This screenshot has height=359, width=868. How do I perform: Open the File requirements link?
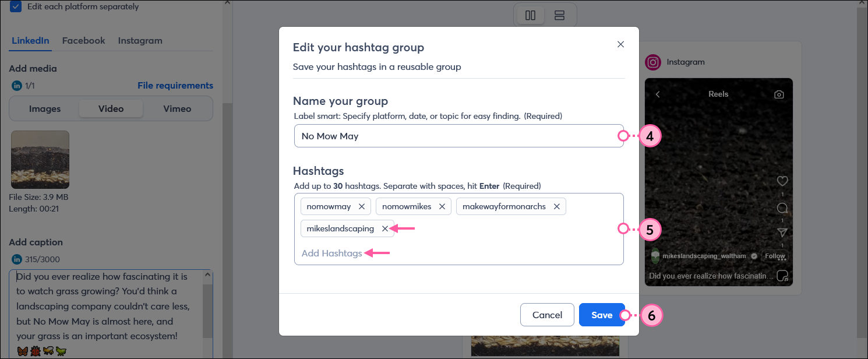tap(175, 85)
